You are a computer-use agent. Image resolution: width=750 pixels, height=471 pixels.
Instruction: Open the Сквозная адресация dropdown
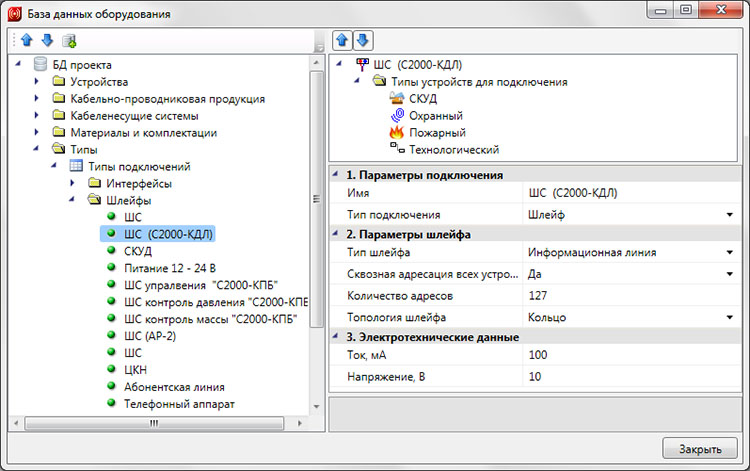pyautogui.click(x=729, y=274)
